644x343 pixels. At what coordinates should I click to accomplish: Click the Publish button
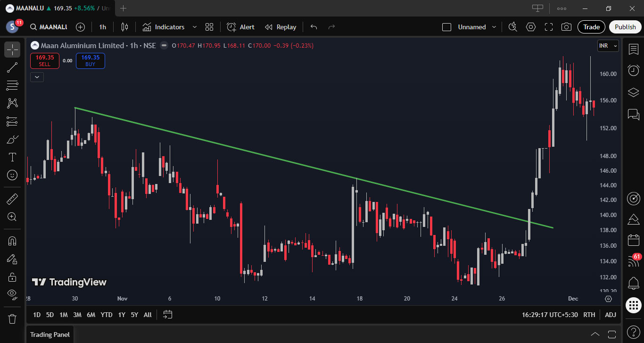tap(625, 27)
